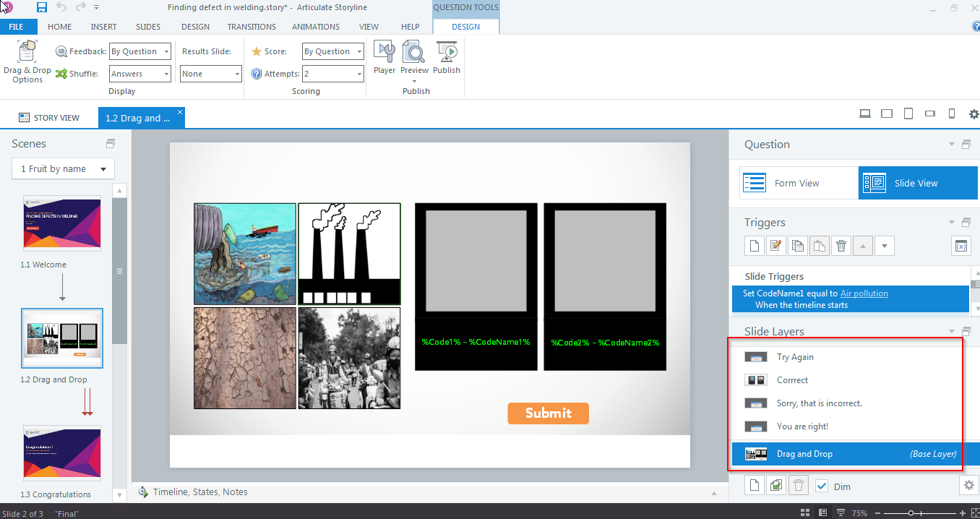
Task: Open the Shuffle Answers dropdown
Action: click(x=140, y=74)
